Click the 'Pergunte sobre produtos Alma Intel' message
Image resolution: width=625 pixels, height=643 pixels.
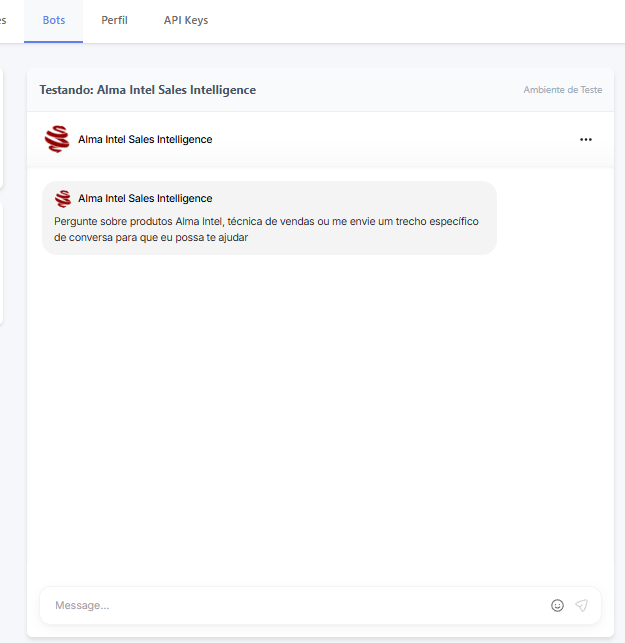[266, 229]
